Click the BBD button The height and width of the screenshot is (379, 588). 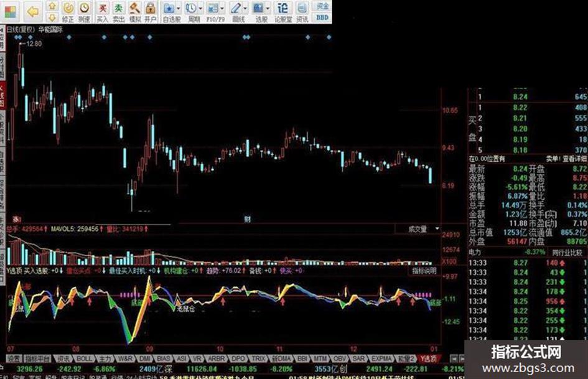point(322,17)
